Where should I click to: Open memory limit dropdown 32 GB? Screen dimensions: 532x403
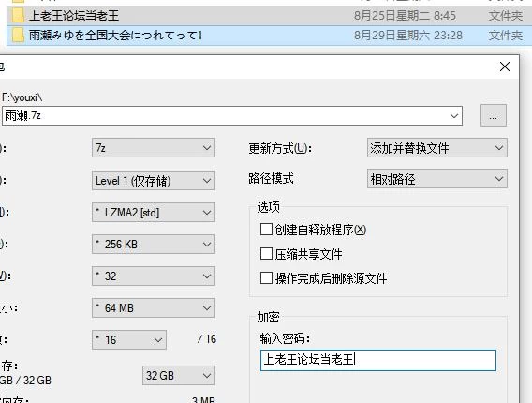tap(179, 375)
